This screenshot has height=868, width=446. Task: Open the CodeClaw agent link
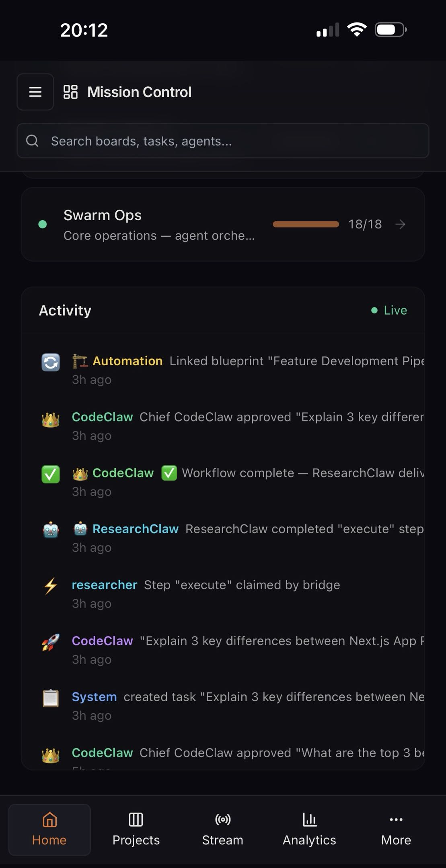point(103,417)
